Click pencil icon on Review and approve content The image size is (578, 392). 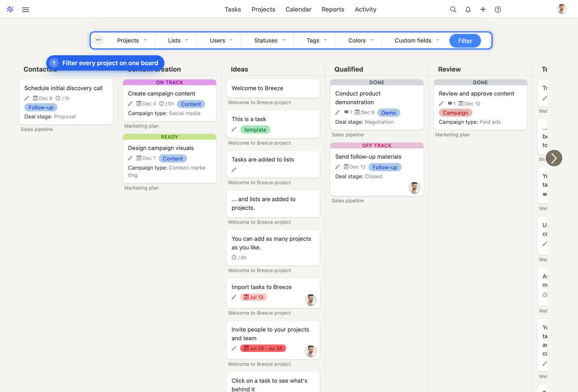tap(441, 104)
